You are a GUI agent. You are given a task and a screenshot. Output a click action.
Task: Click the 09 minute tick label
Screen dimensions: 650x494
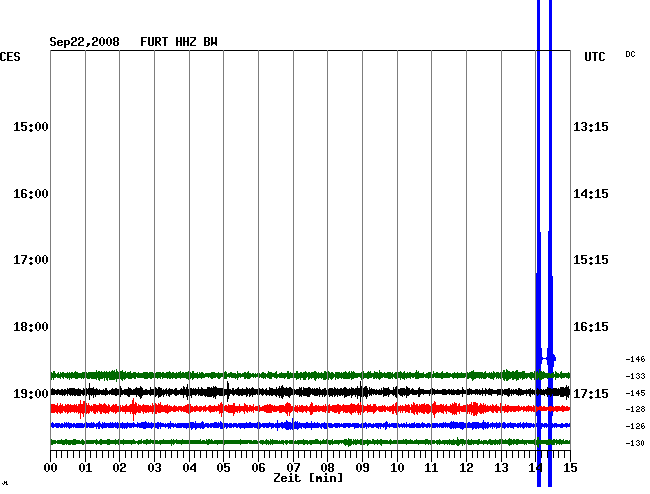(362, 467)
